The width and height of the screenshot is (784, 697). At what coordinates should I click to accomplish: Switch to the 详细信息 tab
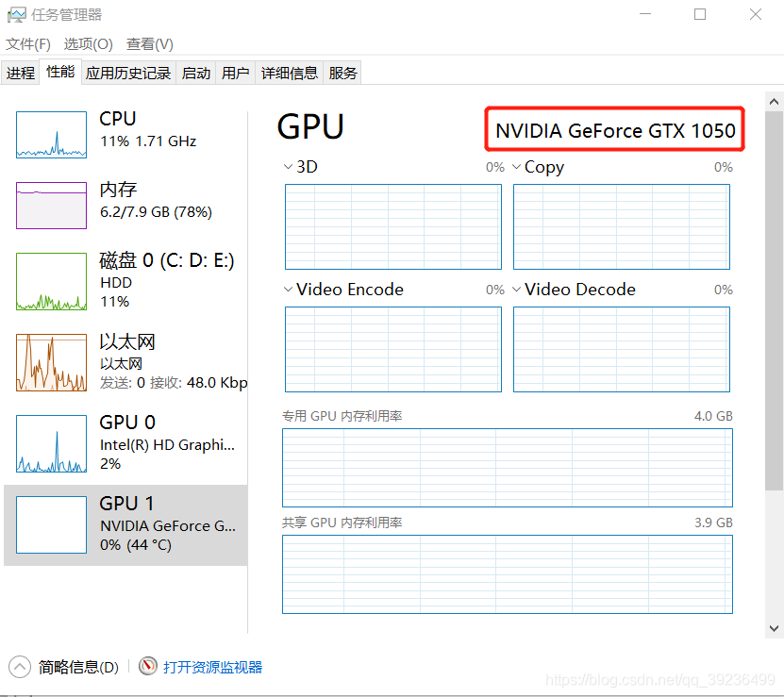tap(290, 73)
